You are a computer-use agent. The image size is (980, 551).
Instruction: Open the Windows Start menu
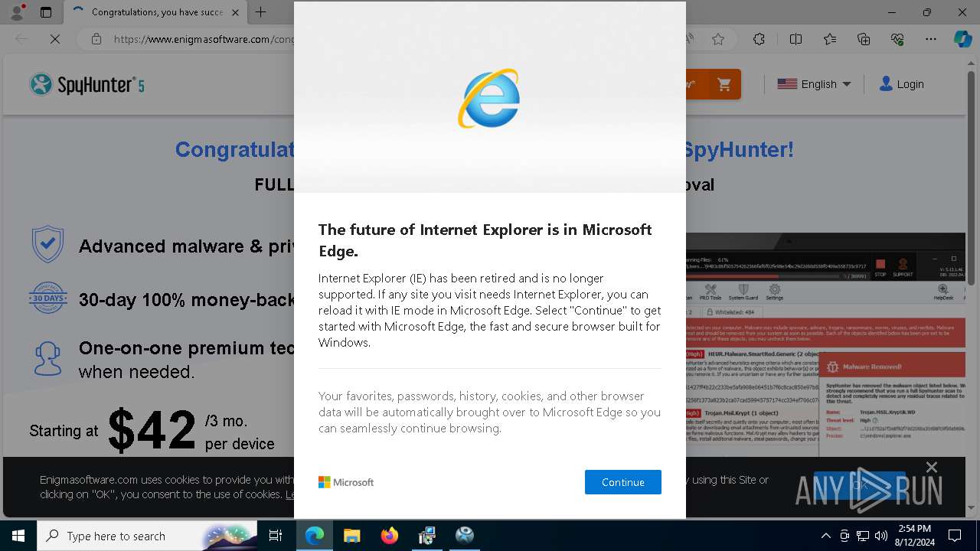click(x=18, y=536)
